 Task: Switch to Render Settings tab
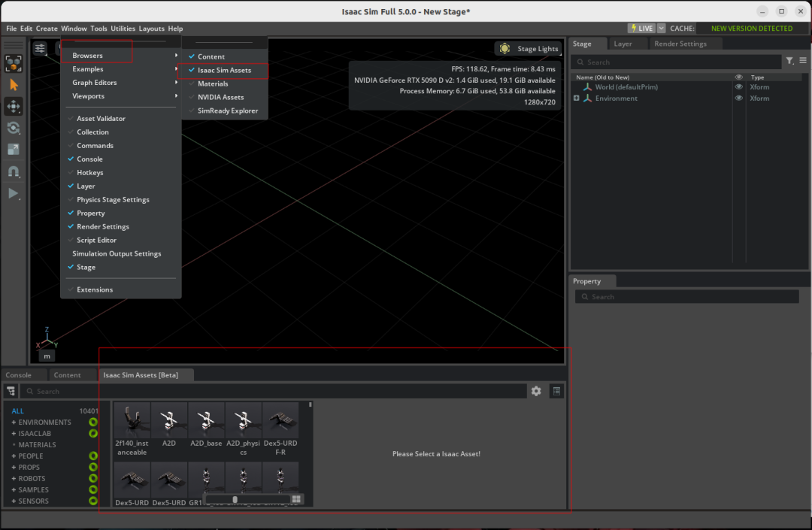680,44
